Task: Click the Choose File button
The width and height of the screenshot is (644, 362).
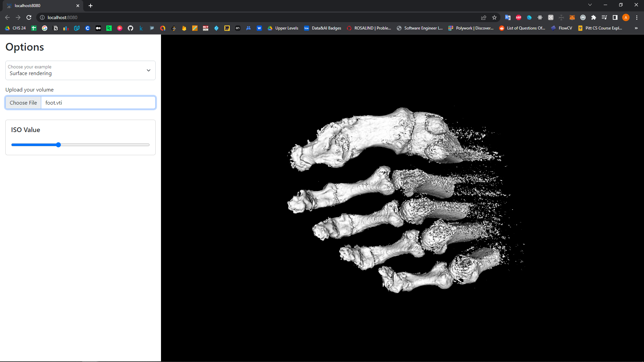Action: pyautogui.click(x=23, y=103)
